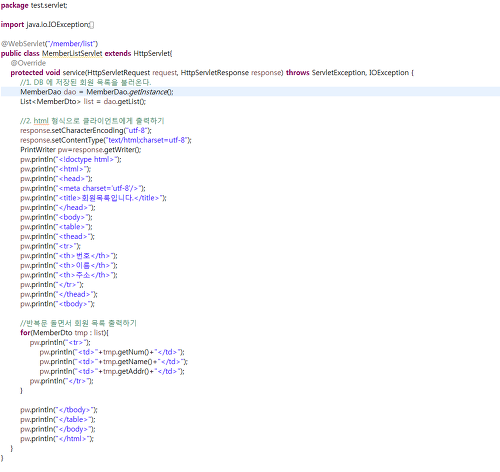Click the 'package test.servlet;' line
Viewport: 500px width, 472px height.
[34, 5]
